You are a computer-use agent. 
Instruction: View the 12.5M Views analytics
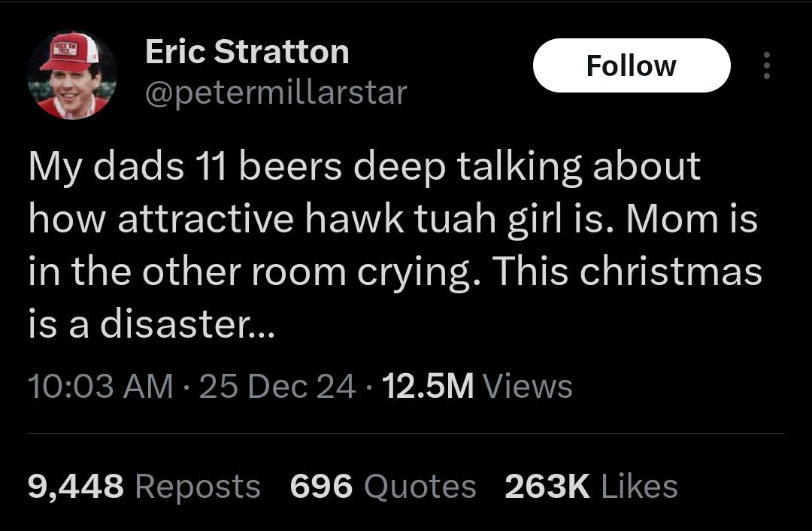tap(477, 387)
